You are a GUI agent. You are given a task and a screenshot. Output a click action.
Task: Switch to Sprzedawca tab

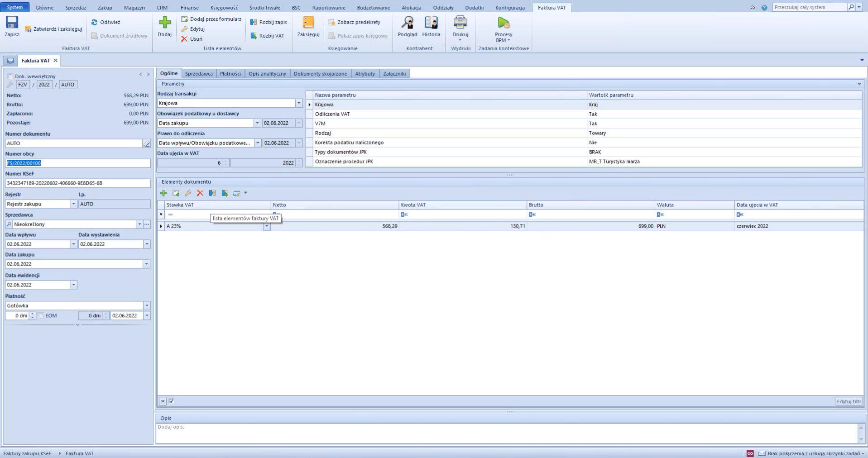pos(199,74)
